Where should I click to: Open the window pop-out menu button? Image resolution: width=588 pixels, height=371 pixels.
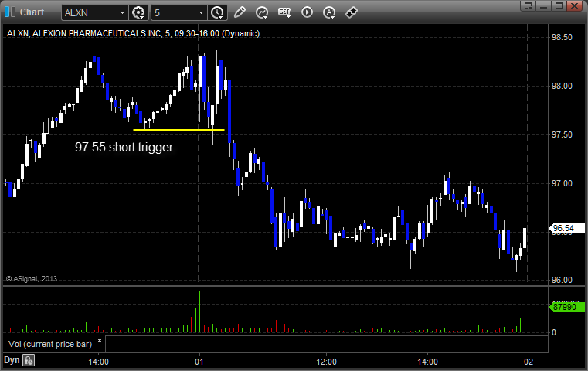pyautogui.click(x=529, y=6)
